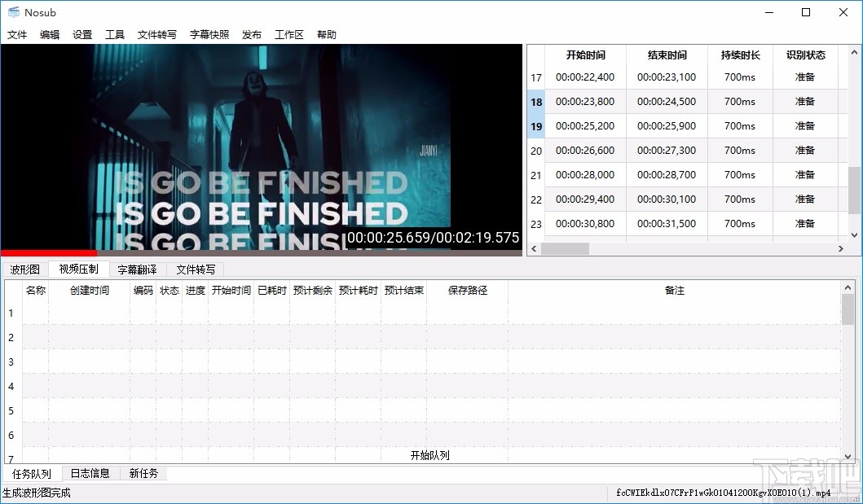Click start time cell 00:00:25,200
Image resolution: width=863 pixels, height=504 pixels.
(x=586, y=126)
